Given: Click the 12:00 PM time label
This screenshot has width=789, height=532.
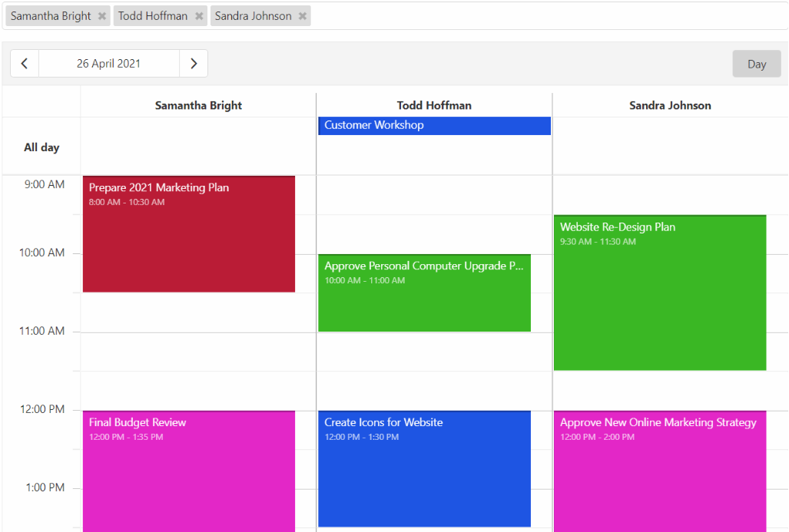Looking at the screenshot, I should [42, 409].
